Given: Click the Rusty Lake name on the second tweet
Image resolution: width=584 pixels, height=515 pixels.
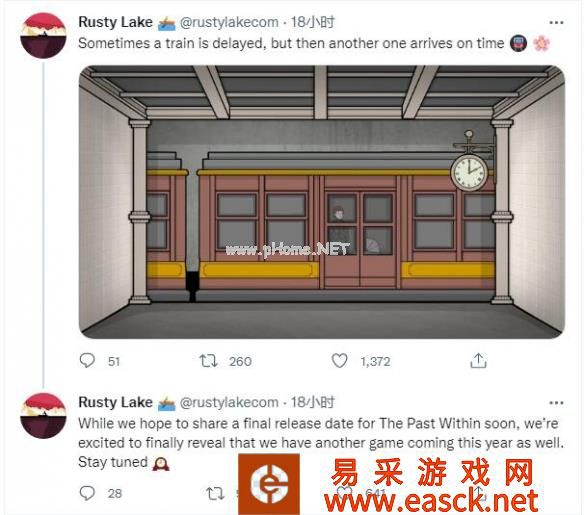Looking at the screenshot, I should (x=115, y=402).
